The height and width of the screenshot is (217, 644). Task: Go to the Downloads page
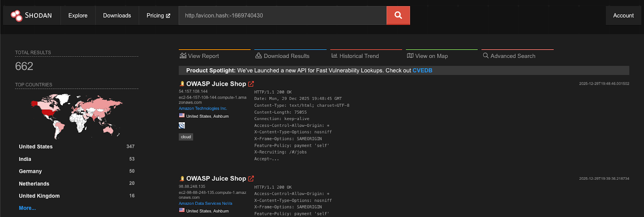(117, 15)
